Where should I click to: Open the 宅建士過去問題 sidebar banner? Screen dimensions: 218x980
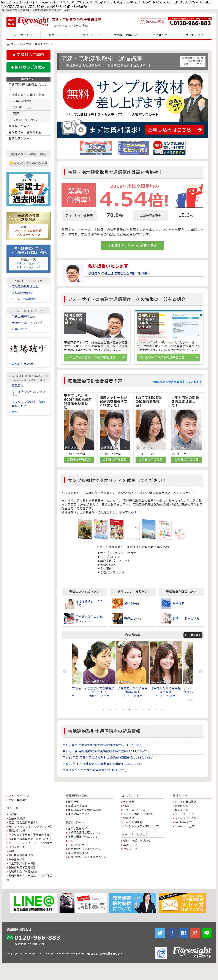[x=28, y=189]
